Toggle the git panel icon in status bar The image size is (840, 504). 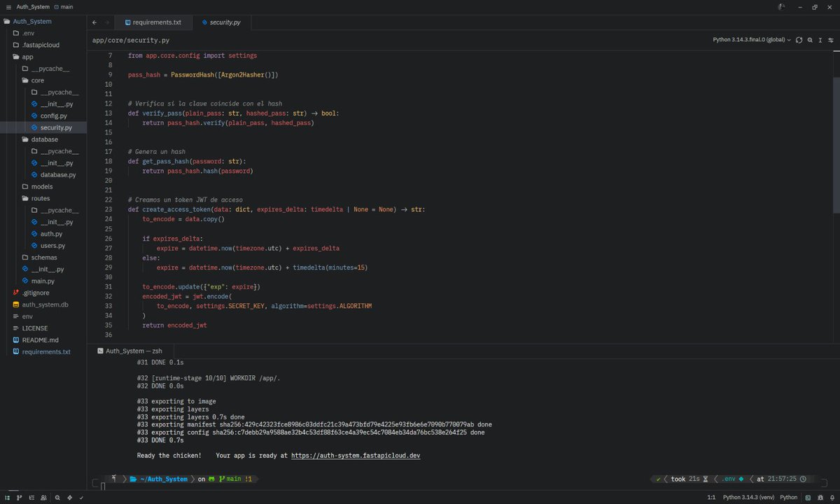(19, 497)
